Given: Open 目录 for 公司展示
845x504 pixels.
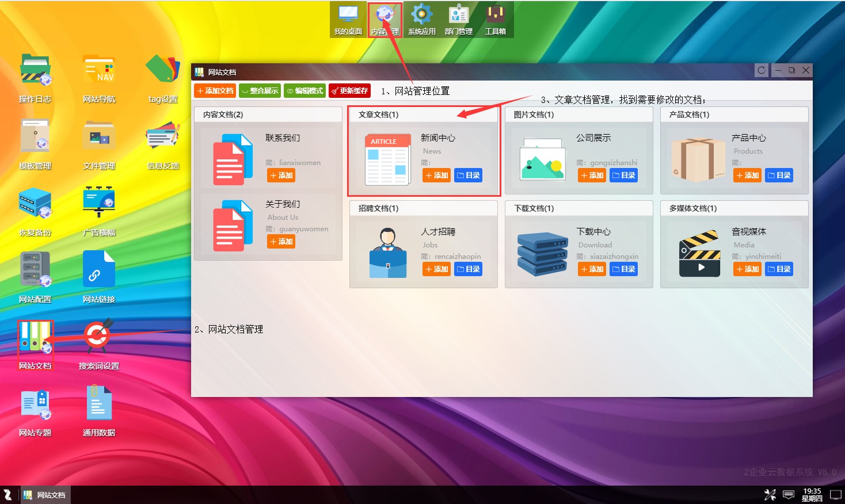Looking at the screenshot, I should tap(623, 175).
